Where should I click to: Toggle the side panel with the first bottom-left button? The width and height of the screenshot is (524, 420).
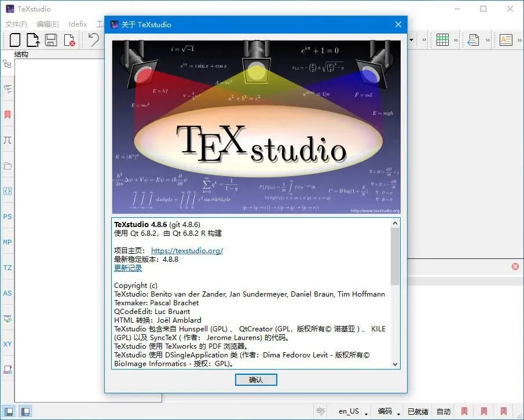pyautogui.click(x=9, y=411)
